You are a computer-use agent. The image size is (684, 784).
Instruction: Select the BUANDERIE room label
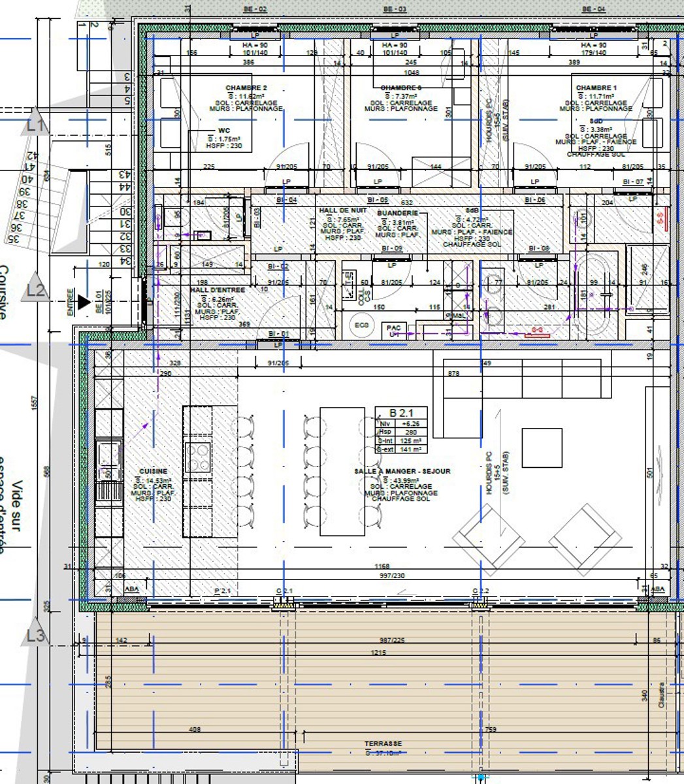click(x=397, y=213)
